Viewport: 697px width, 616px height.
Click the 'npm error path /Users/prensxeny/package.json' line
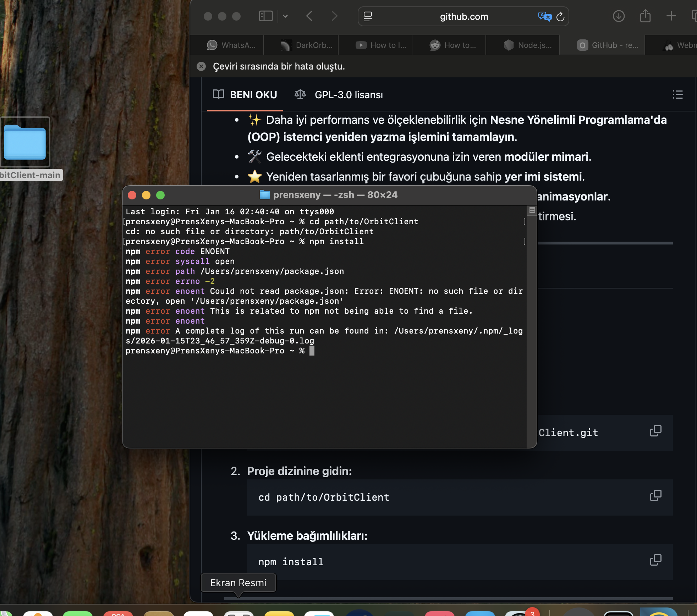pyautogui.click(x=235, y=271)
